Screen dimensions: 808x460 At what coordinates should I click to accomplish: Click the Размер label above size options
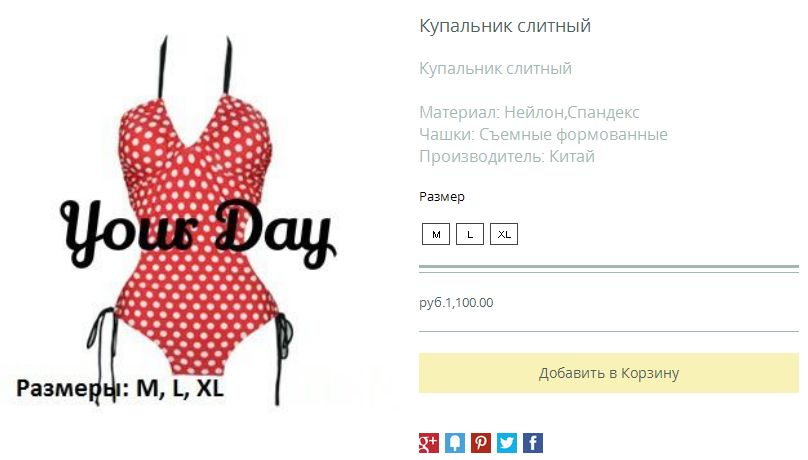[442, 197]
